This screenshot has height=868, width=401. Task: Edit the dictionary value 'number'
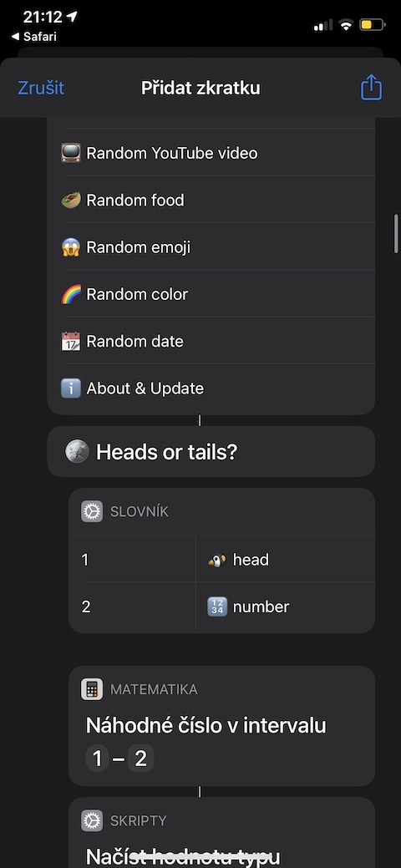click(x=285, y=607)
